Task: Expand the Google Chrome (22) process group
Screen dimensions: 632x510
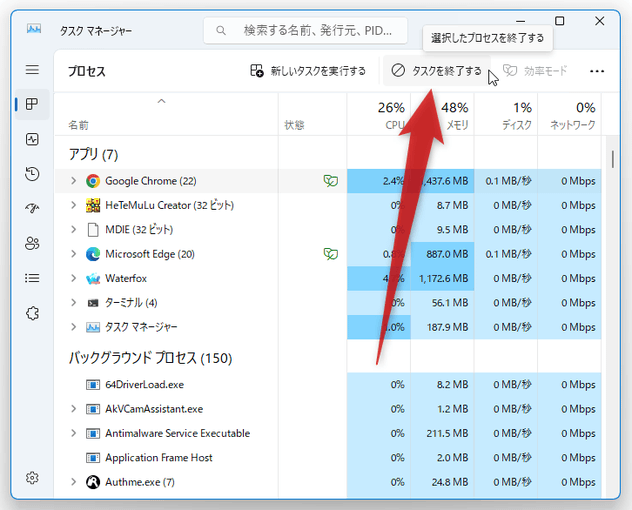Action: 73,181
